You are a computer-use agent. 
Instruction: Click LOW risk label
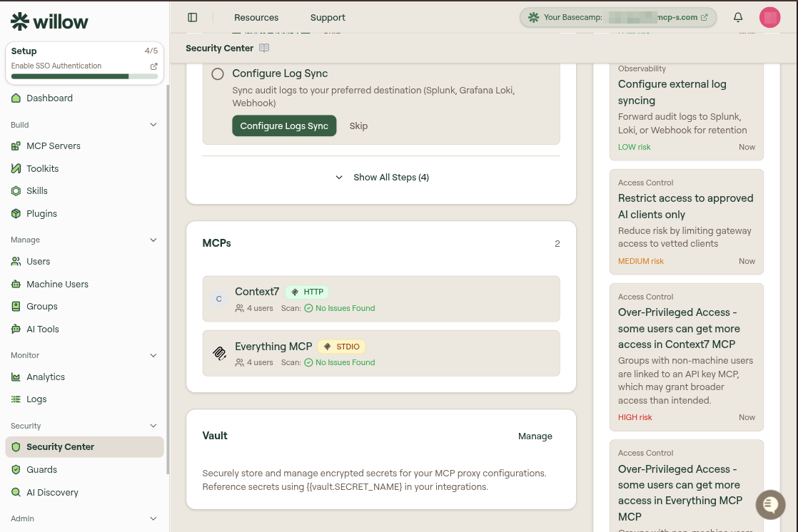click(x=634, y=147)
